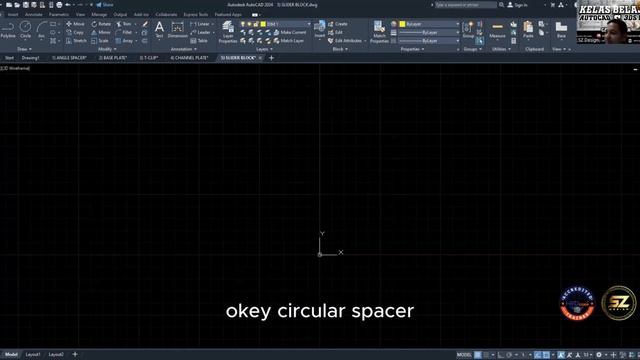640x360 pixels.
Task: Click the Paste clipboard button
Action: 528,30
